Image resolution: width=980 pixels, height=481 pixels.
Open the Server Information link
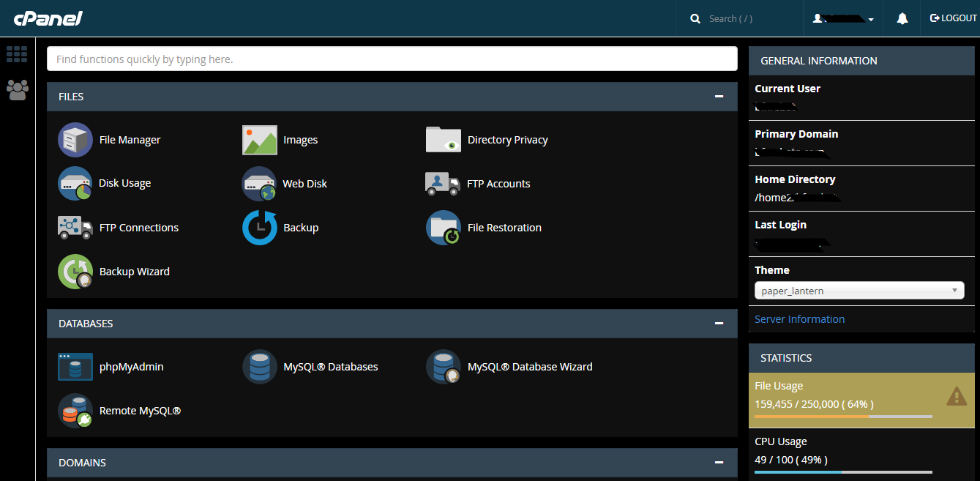point(799,319)
